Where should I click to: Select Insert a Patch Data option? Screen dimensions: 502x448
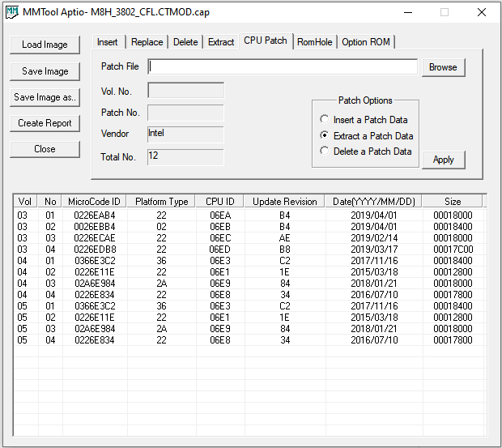(x=364, y=120)
